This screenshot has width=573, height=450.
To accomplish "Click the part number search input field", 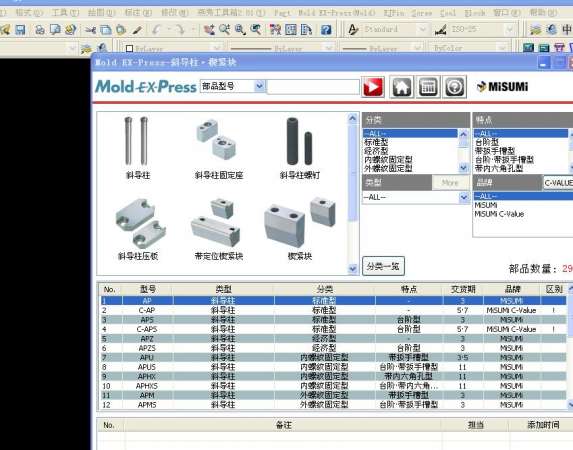I will pos(313,87).
